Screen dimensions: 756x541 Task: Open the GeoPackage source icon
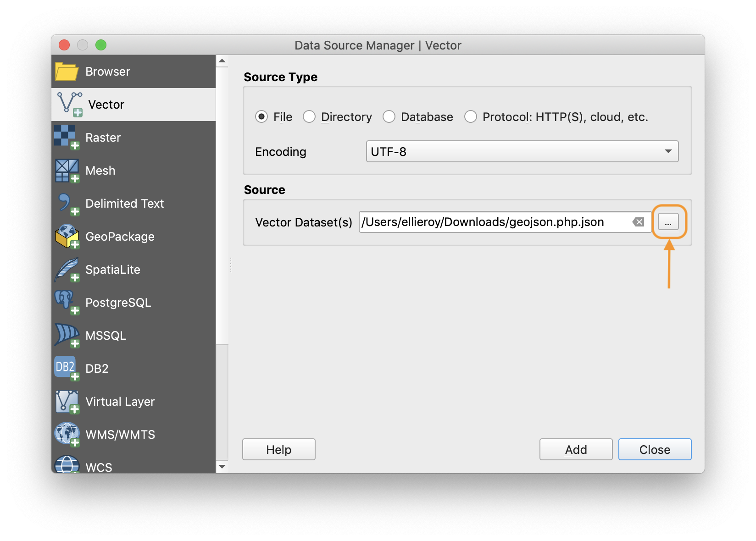click(67, 236)
